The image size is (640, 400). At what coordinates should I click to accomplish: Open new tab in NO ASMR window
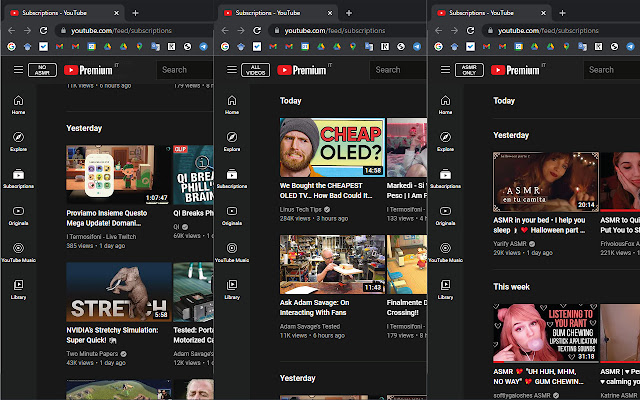point(136,13)
